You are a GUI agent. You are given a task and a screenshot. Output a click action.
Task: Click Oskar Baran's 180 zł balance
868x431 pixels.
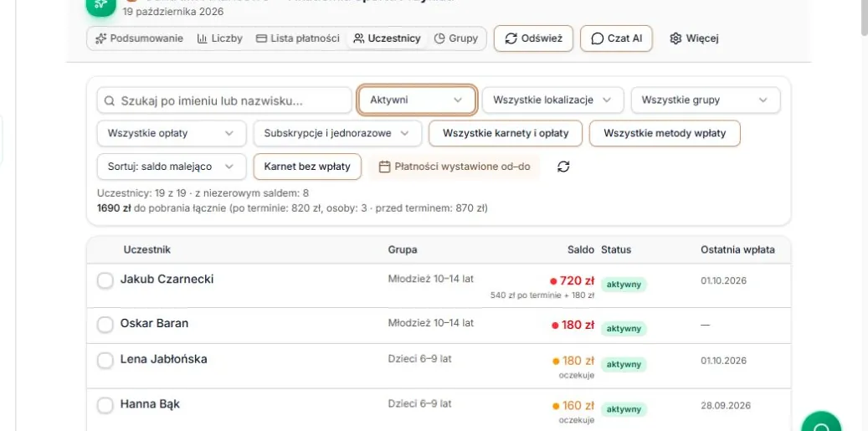(578, 326)
